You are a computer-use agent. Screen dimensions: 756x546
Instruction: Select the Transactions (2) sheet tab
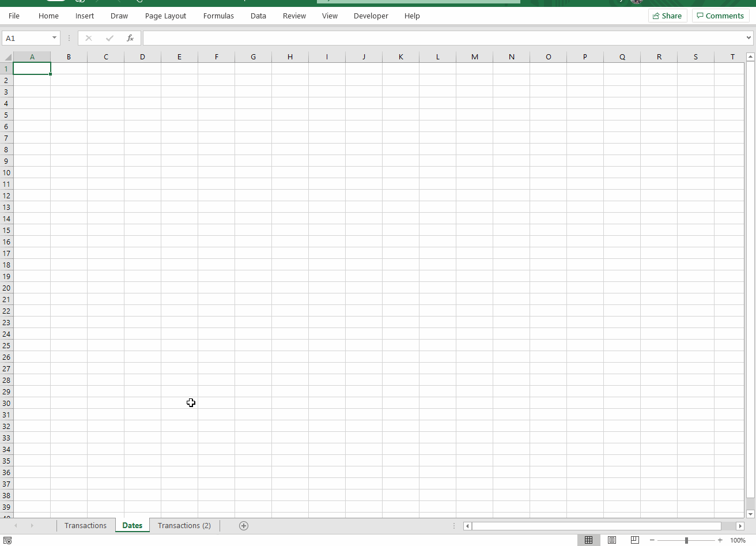[184, 525]
